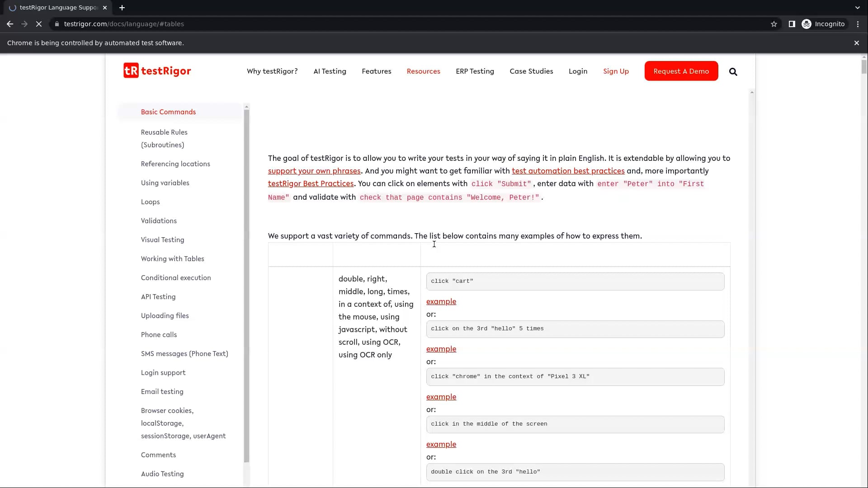The width and height of the screenshot is (868, 488).
Task: Click the site lock icon in address bar
Action: tap(57, 24)
